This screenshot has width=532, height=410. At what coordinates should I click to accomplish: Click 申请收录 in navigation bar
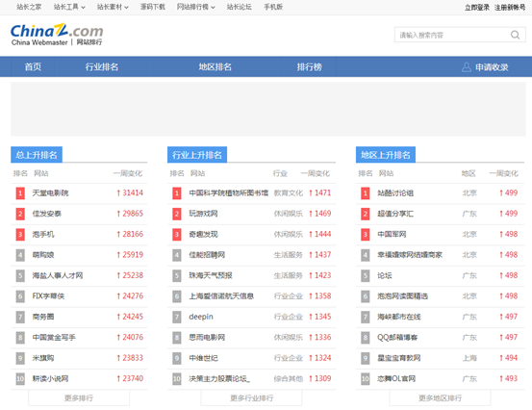click(492, 67)
